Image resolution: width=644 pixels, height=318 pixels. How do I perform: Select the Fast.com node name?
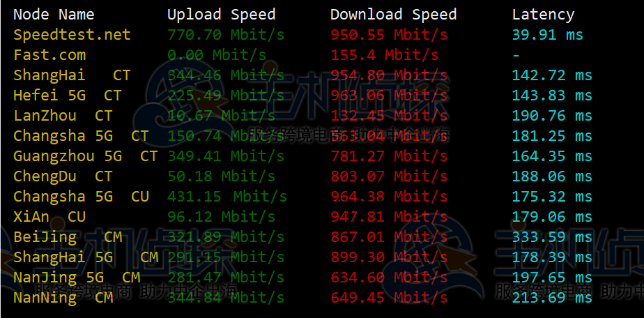[49, 55]
